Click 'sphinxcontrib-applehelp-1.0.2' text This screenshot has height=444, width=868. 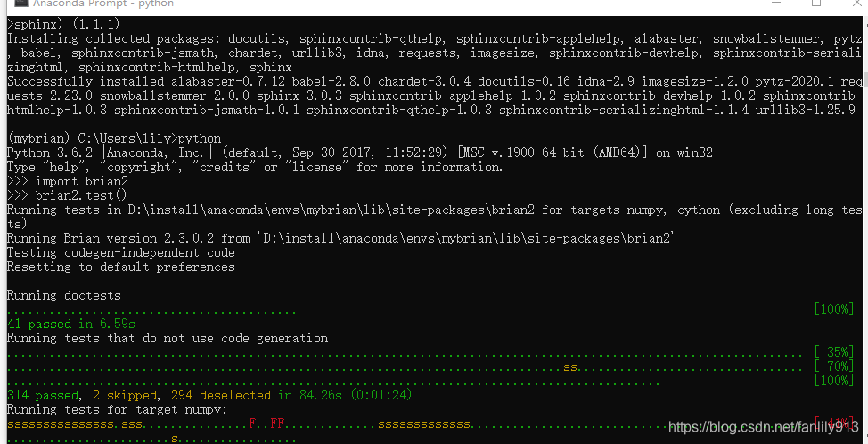coord(453,95)
